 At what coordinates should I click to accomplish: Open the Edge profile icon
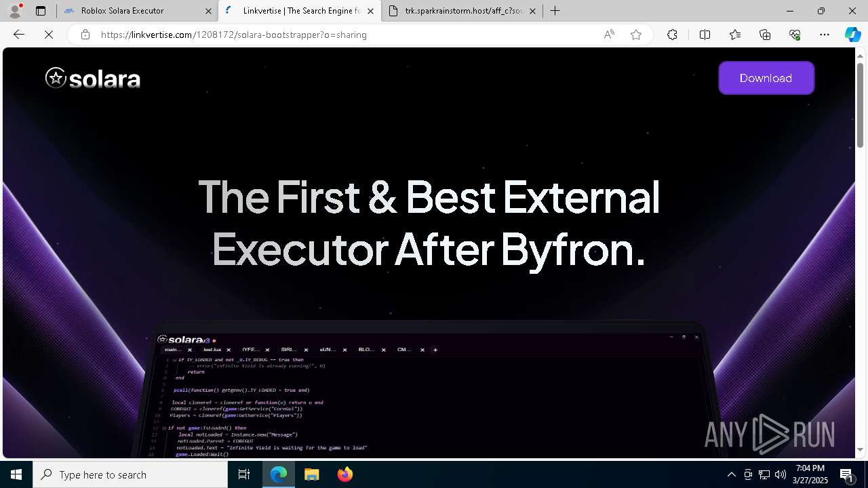(15, 11)
